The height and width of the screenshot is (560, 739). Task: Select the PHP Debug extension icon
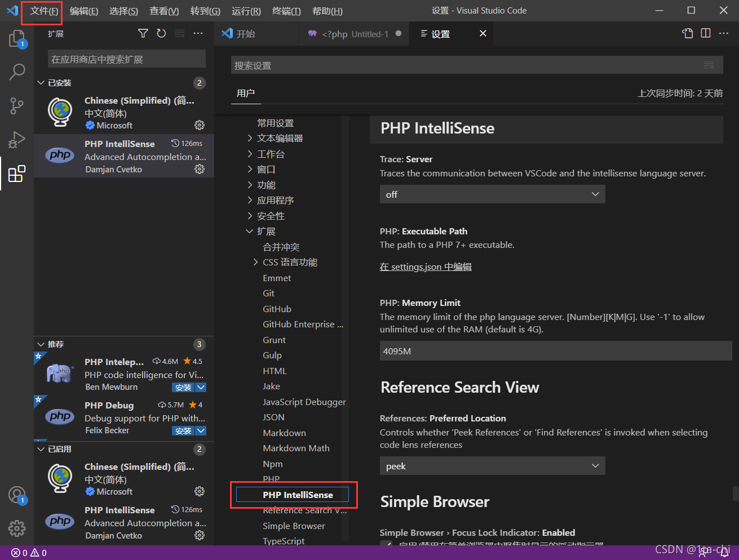coord(60,416)
